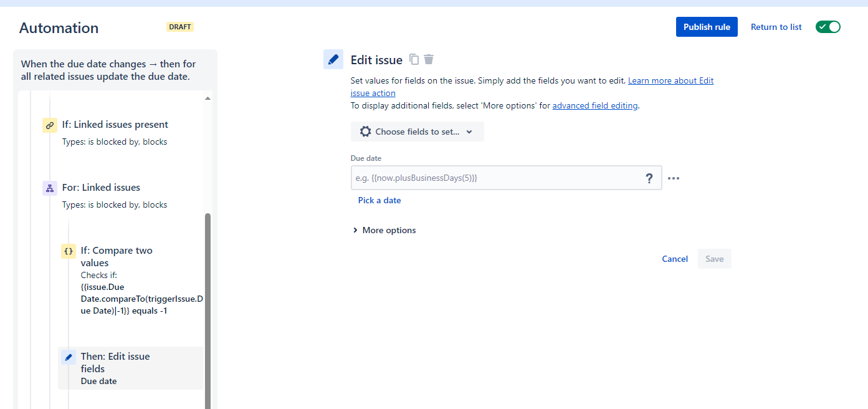Click 'Return to list'

775,27
